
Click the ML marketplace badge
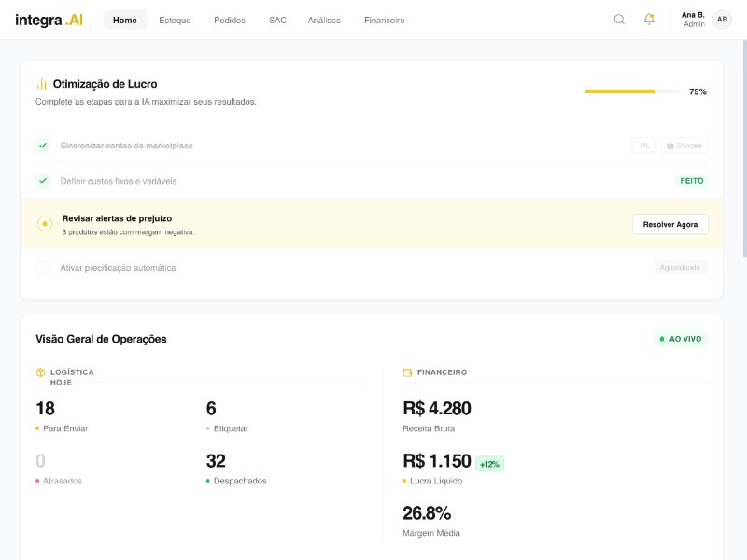643,146
